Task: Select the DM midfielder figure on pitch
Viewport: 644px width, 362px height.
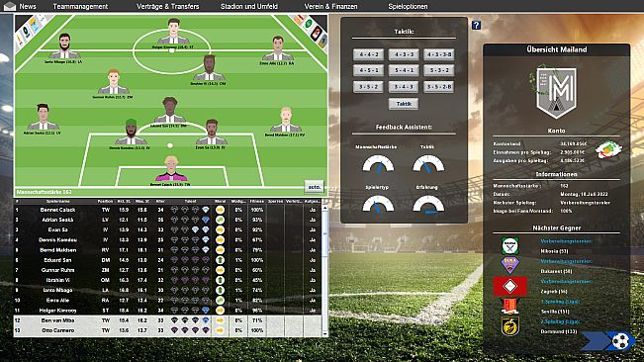Action: [x=169, y=110]
